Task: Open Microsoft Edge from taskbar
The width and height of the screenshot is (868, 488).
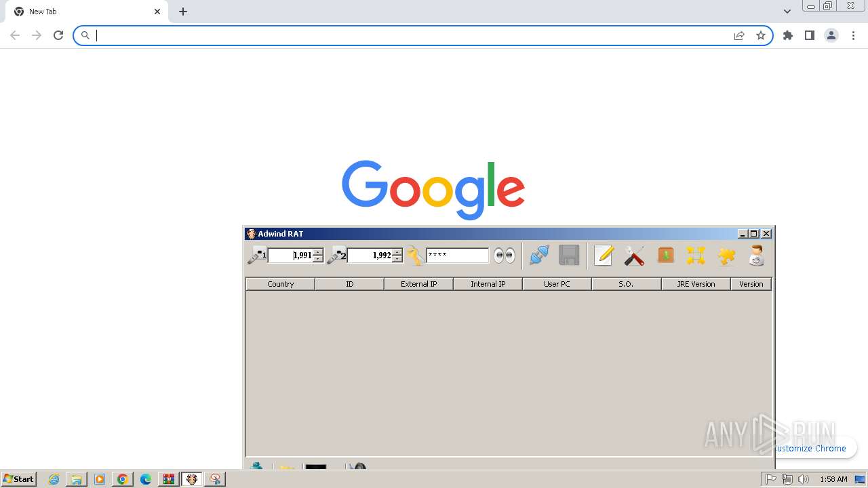Action: tap(146, 479)
